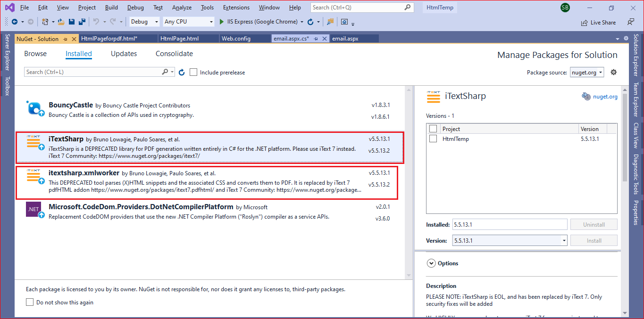Click the Microsoft.CodeDom .NET package icon
The width and height of the screenshot is (644, 319).
click(x=36, y=211)
